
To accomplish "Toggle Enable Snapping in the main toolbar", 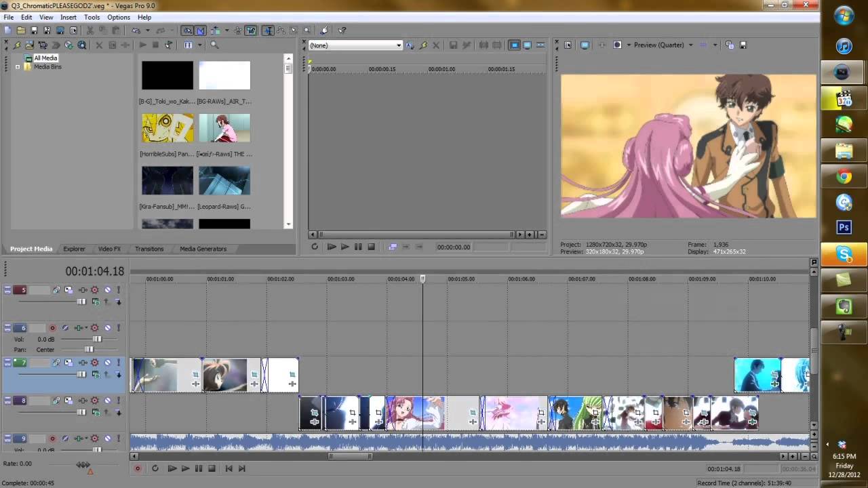I will pos(187,30).
